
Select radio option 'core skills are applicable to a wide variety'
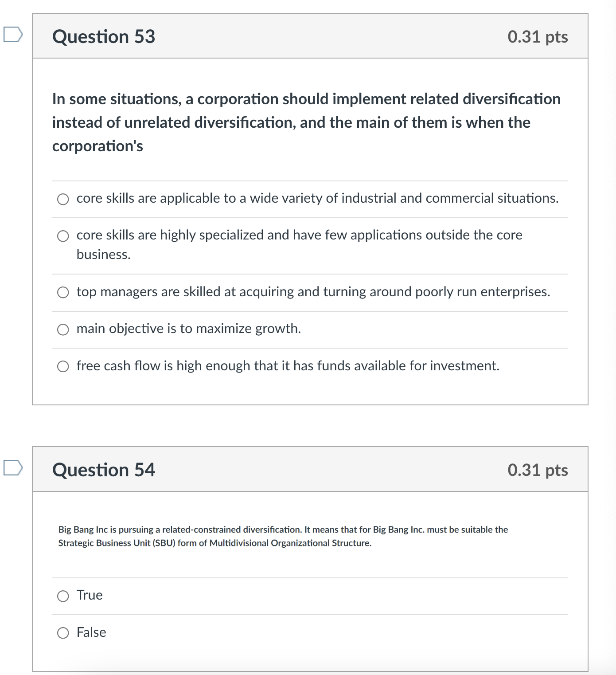62,199
